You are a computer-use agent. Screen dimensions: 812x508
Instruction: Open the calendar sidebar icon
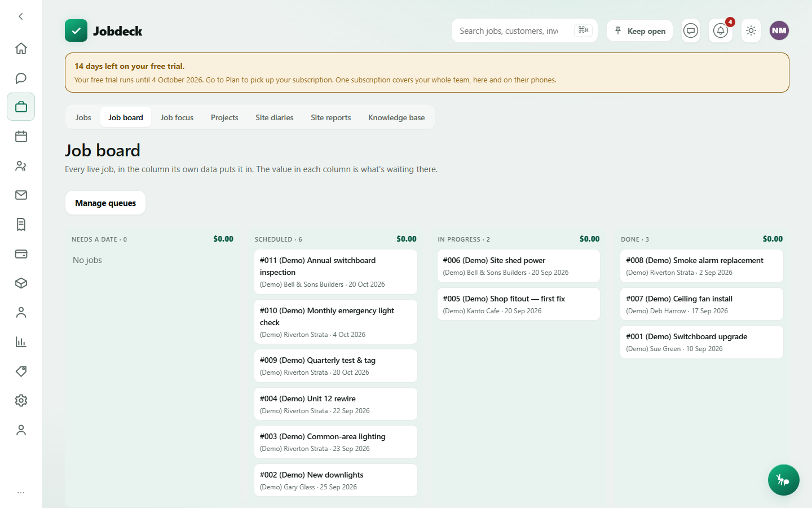(x=21, y=137)
